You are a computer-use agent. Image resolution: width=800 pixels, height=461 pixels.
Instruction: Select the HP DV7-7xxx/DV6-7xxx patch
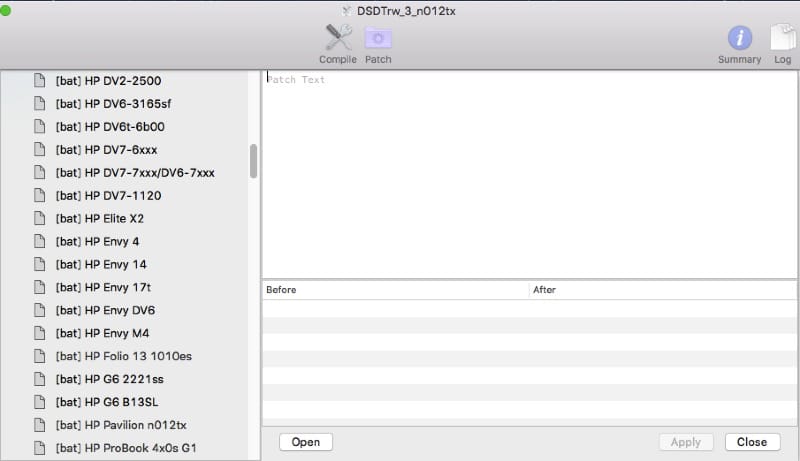(135, 173)
